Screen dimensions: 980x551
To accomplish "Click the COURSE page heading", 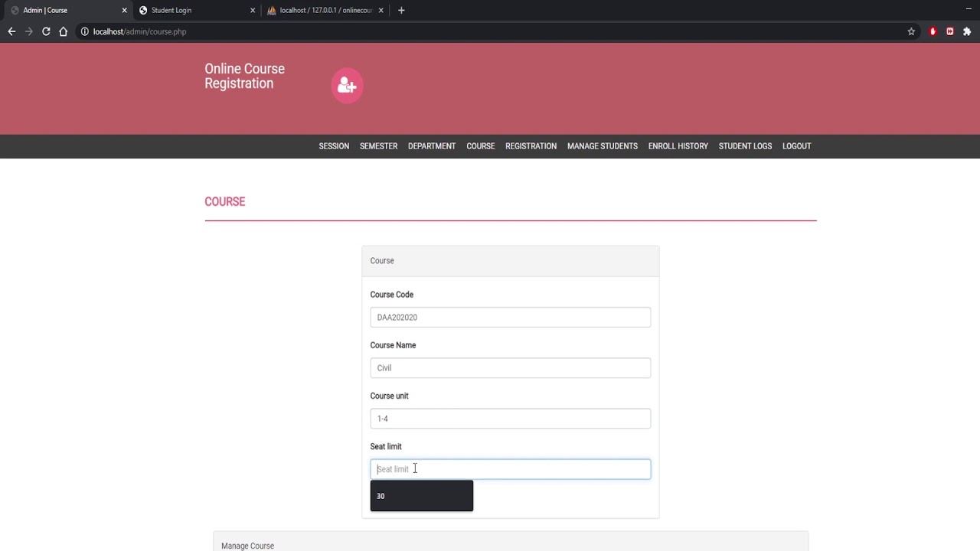I will pyautogui.click(x=225, y=202).
